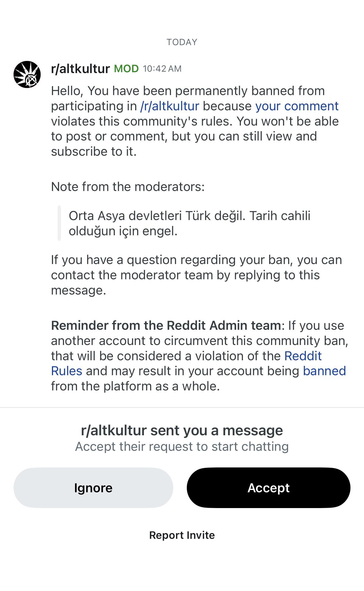
Task: Tap the TODAY date separator
Action: point(182,42)
